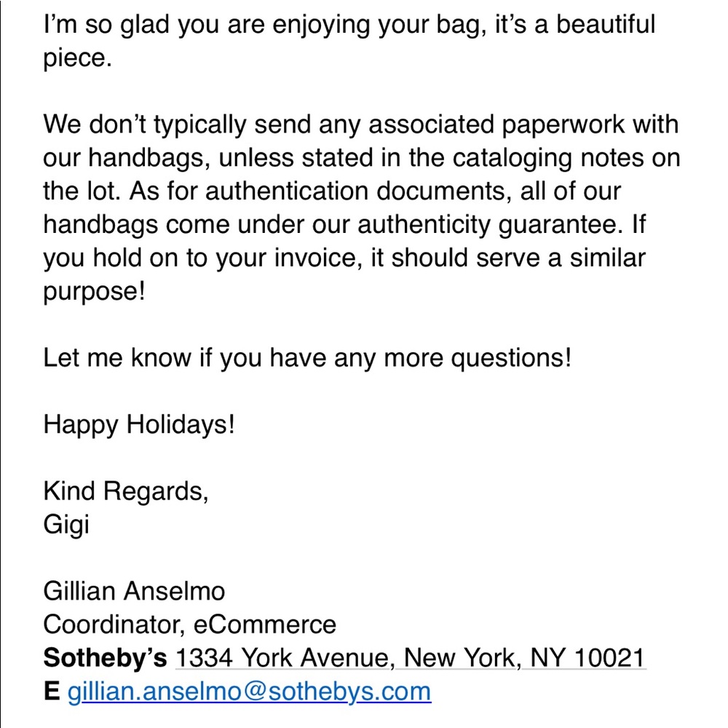Click the Kind Regards closing line
Viewport: 728px width, 728px height.
point(126,491)
